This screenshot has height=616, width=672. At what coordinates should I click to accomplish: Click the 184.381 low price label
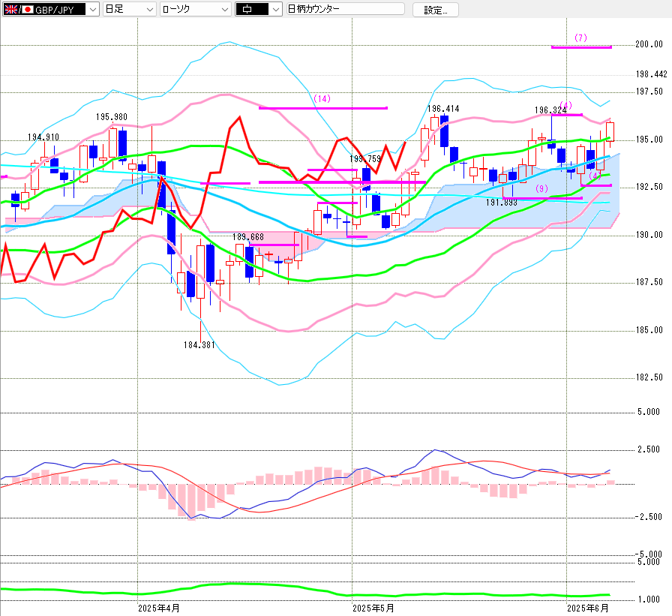click(x=199, y=344)
